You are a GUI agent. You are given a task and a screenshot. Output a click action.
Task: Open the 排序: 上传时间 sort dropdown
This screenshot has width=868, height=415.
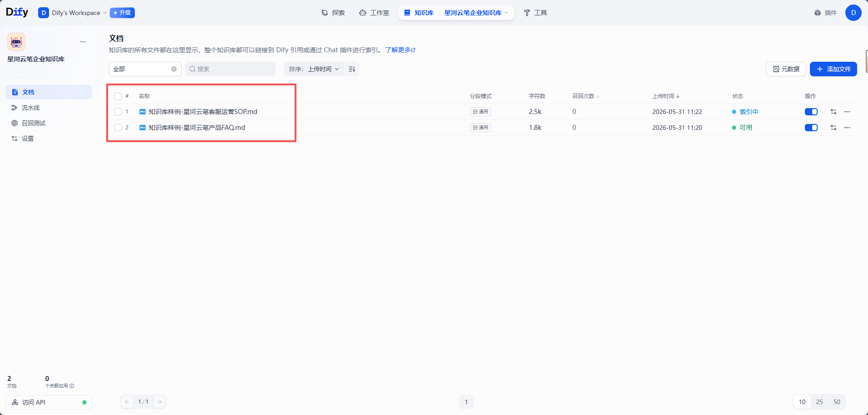(314, 69)
